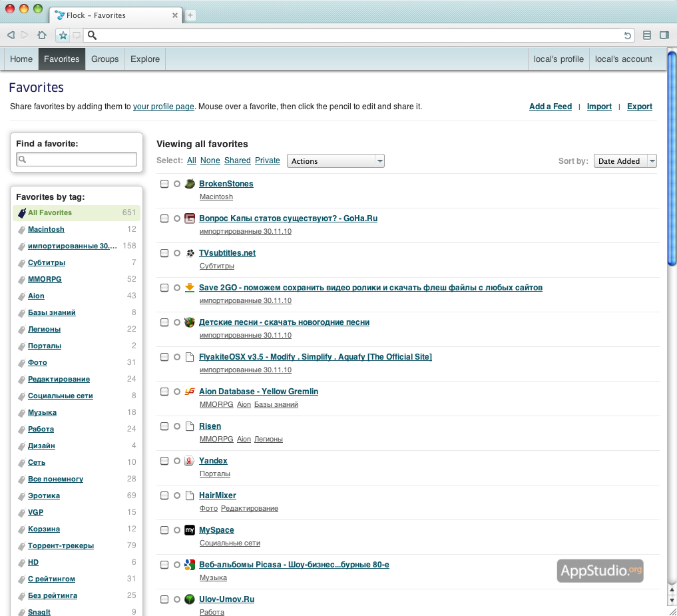Open the Sort by Date Added dropdown
Viewport: 677px width, 616px height.
(x=625, y=161)
